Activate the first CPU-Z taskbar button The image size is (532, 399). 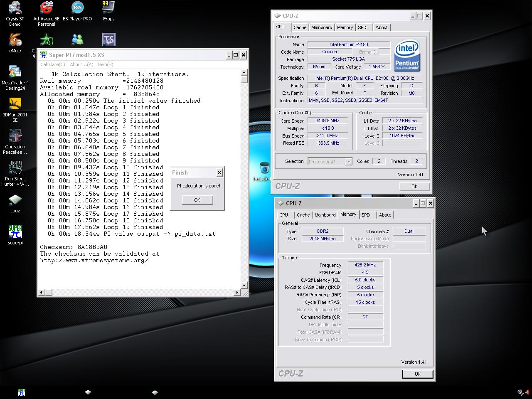point(88,392)
